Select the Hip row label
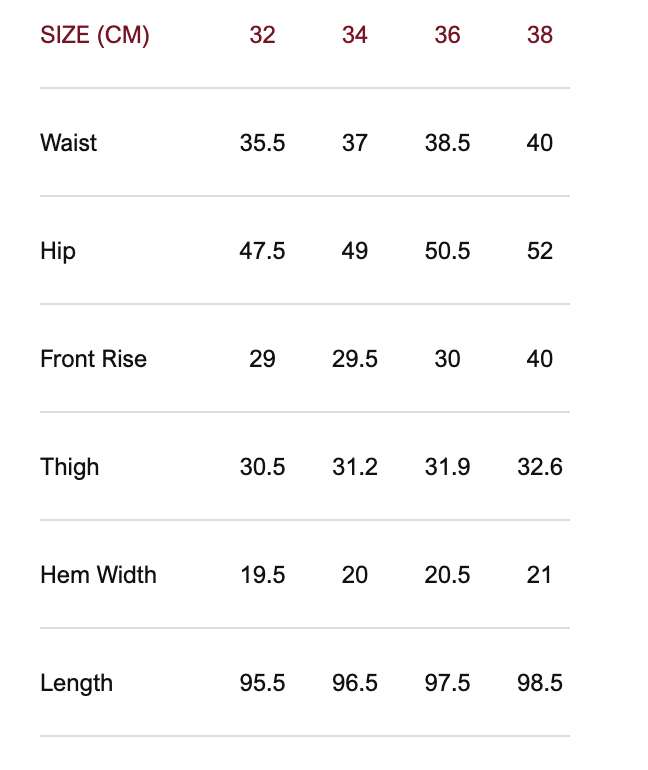Image resolution: width=648 pixels, height=770 pixels. tap(58, 251)
